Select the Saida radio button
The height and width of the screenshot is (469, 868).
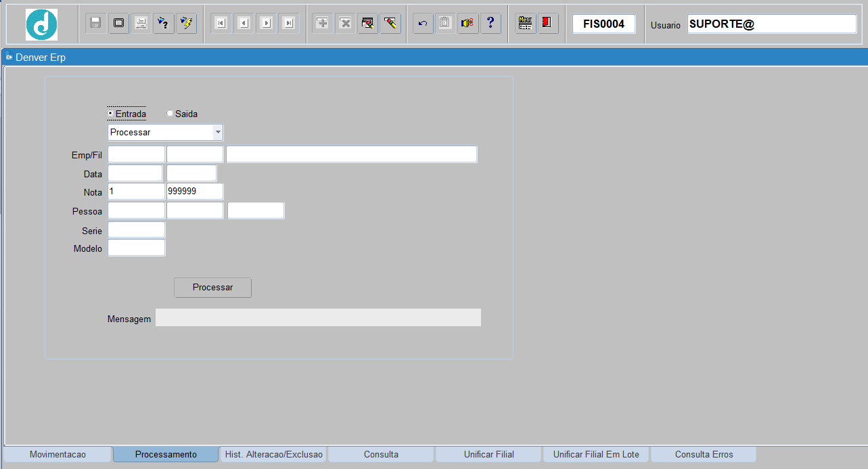170,114
